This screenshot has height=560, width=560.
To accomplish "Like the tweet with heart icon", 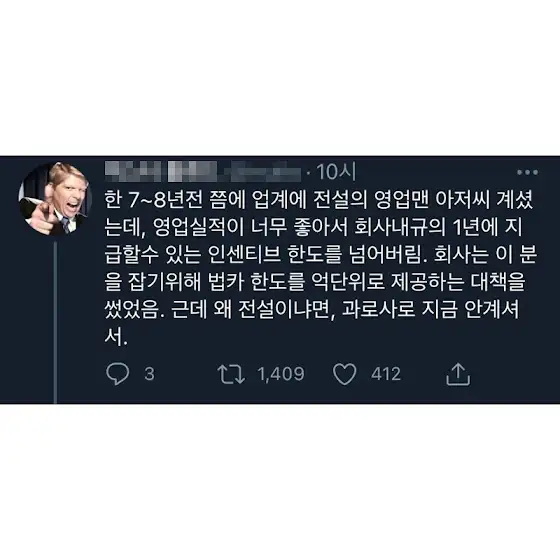I will click(x=345, y=374).
